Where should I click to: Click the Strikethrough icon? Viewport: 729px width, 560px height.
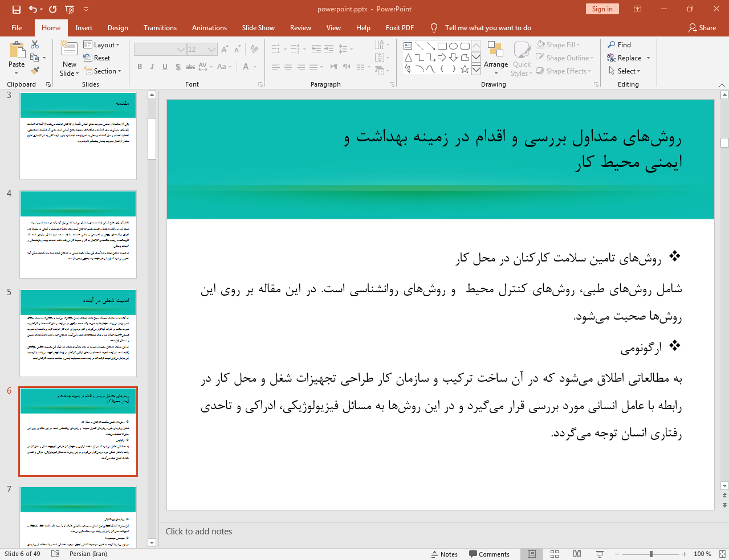click(190, 67)
